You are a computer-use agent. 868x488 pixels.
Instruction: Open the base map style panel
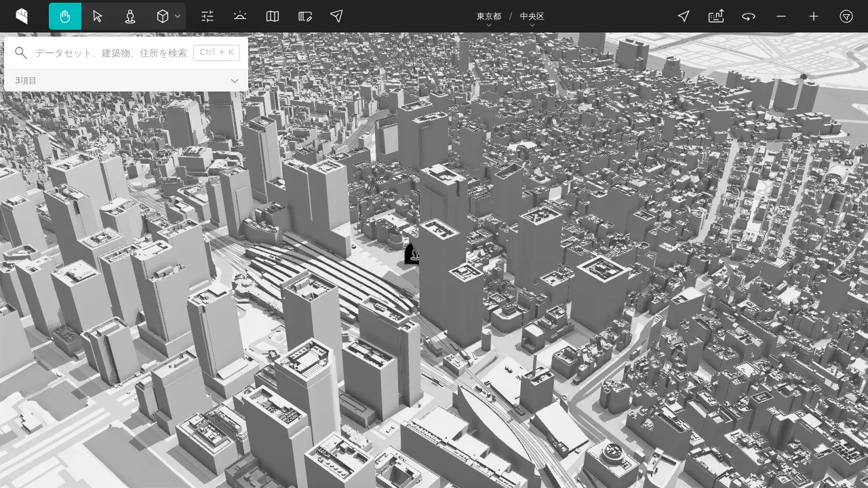click(272, 16)
